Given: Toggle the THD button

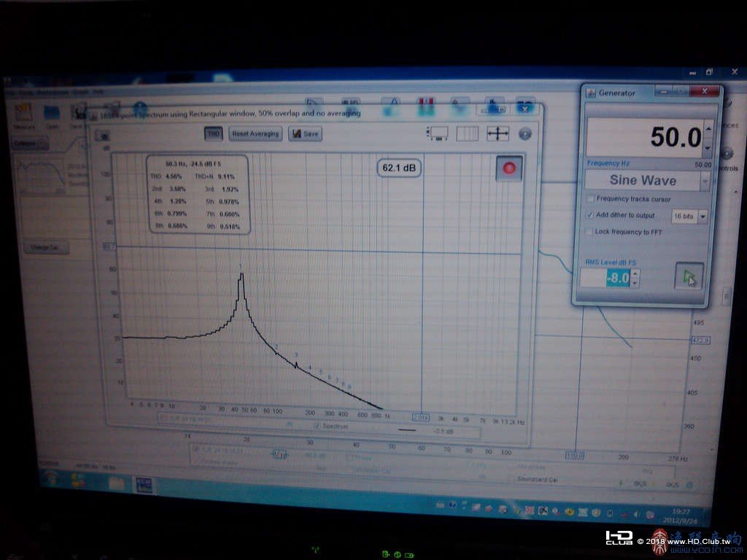Looking at the screenshot, I should coord(214,134).
